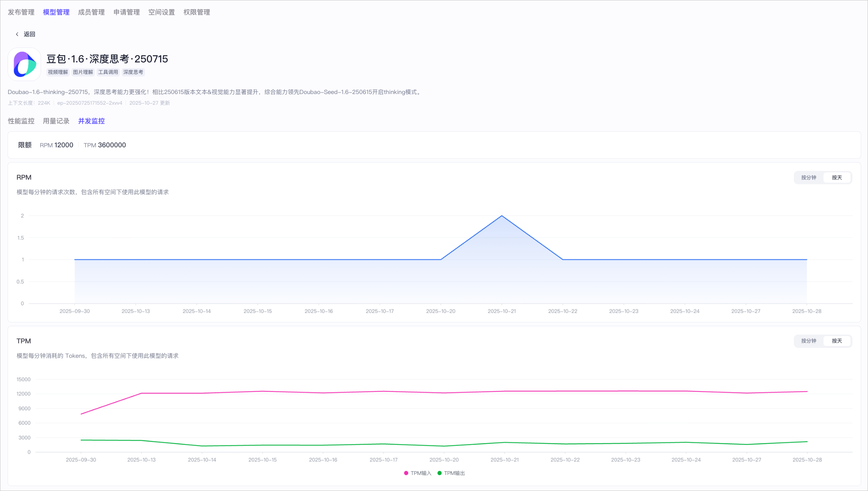The image size is (868, 491).
Task: Click the Doubao-1.6-thinking-250715 description paragraph
Action: click(215, 92)
